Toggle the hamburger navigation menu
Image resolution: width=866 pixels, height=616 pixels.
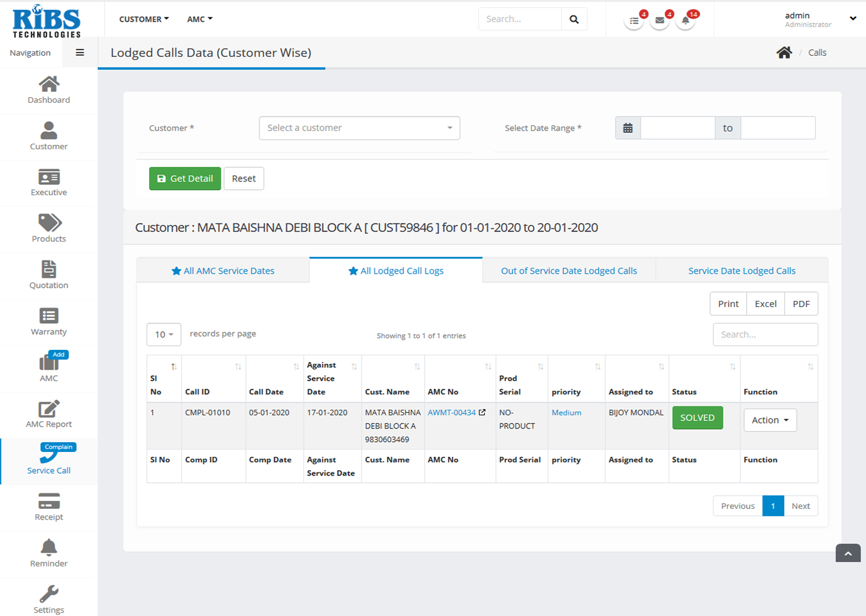coord(80,53)
